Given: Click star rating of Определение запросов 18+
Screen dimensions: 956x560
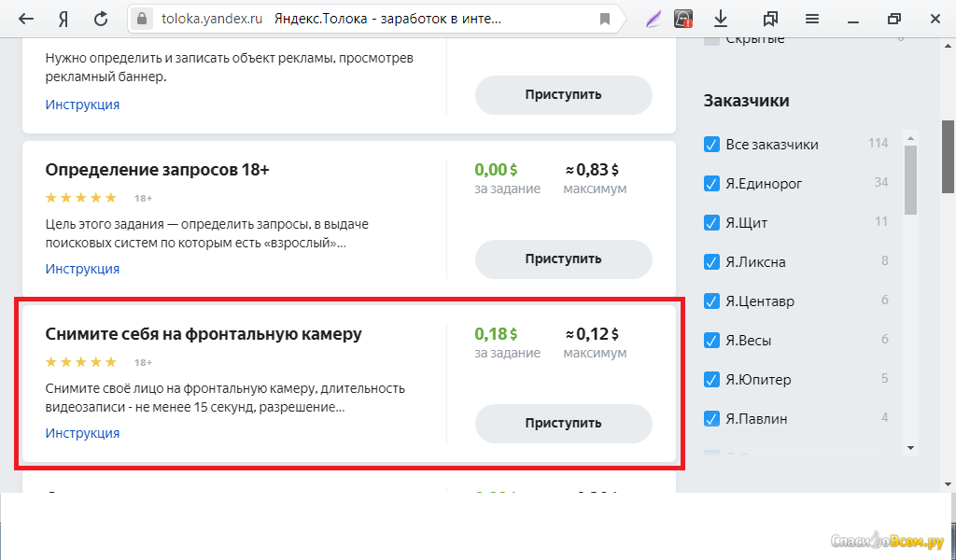Looking at the screenshot, I should [x=81, y=198].
